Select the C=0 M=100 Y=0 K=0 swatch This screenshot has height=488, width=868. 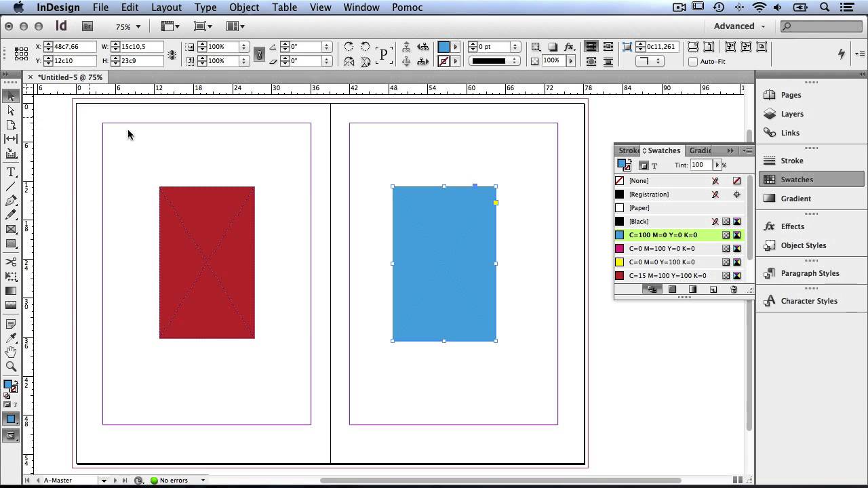pos(679,249)
